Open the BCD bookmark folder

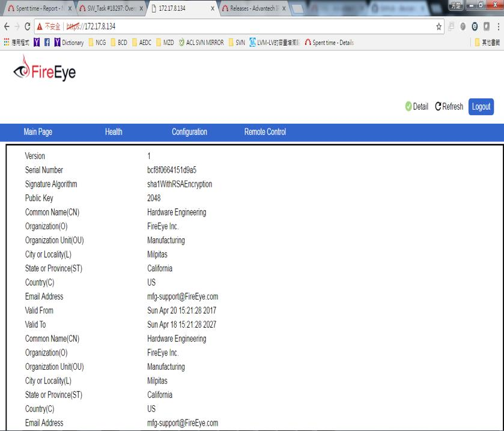pyautogui.click(x=119, y=43)
